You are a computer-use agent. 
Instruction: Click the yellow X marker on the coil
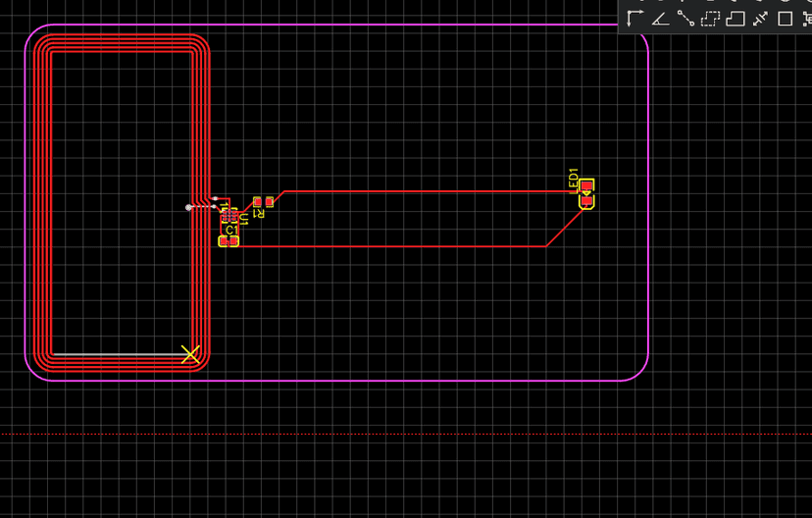pyautogui.click(x=190, y=354)
